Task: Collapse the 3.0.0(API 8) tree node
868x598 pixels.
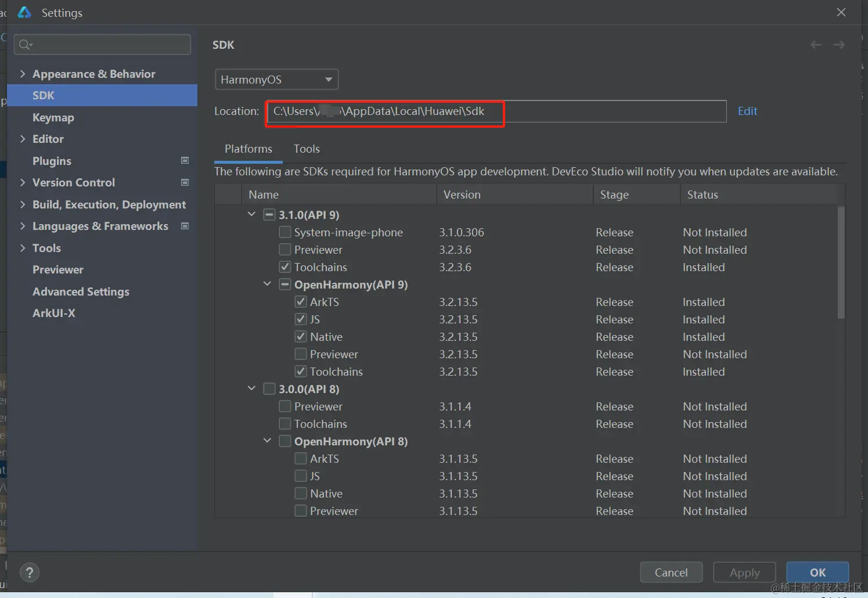Action: coord(251,388)
